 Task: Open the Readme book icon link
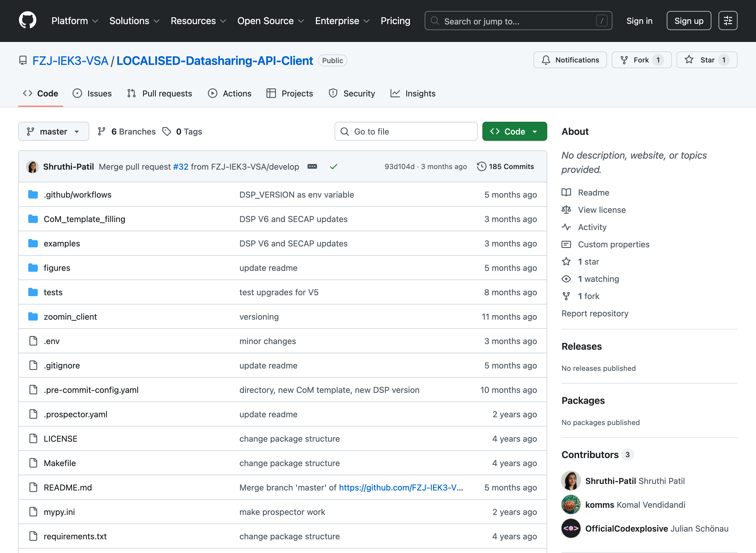566,193
